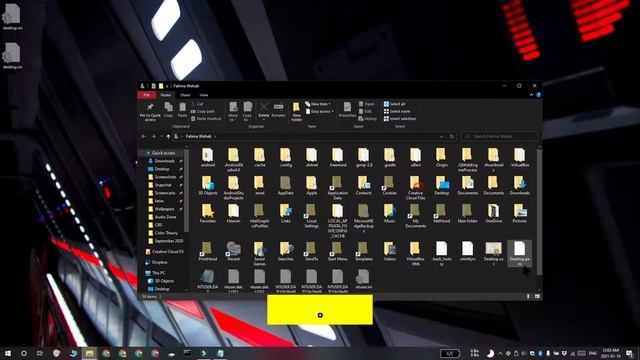Switch to the Home ribbon tab
The width and height of the screenshot is (640, 360).
tap(165, 95)
